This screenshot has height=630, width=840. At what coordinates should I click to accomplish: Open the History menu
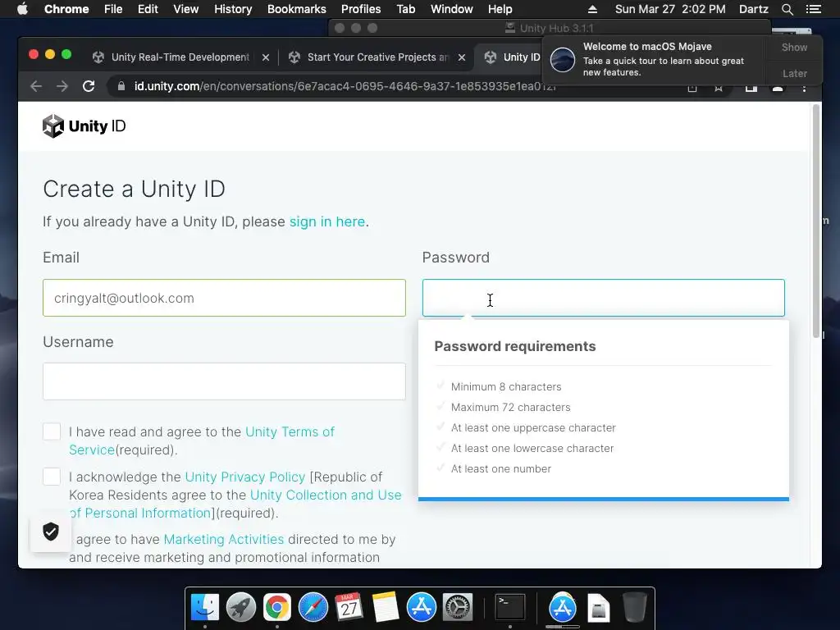point(233,9)
